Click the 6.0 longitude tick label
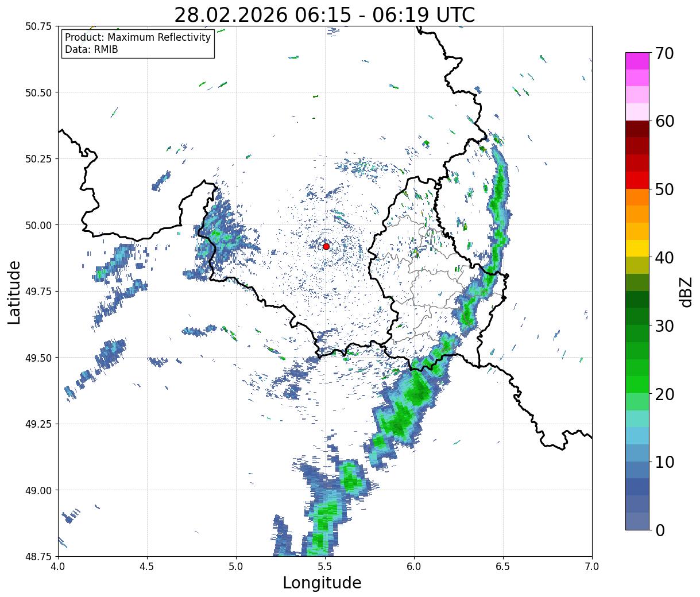700x597 pixels. (414, 567)
